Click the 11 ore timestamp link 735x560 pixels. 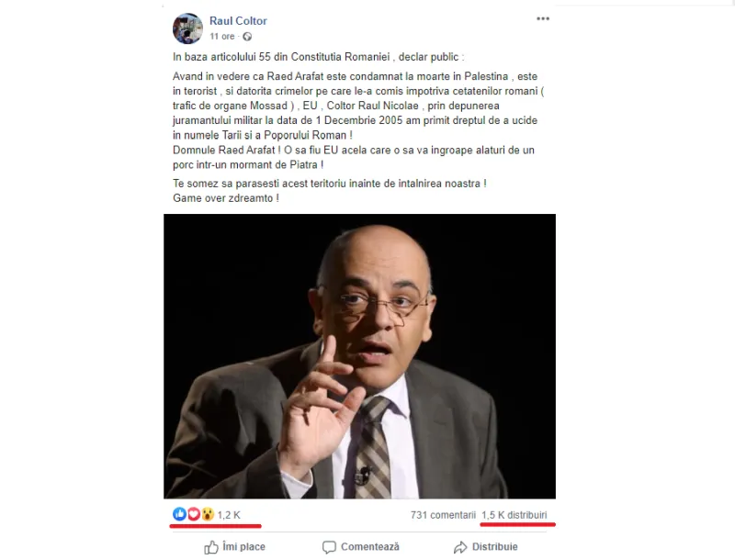[x=221, y=37]
